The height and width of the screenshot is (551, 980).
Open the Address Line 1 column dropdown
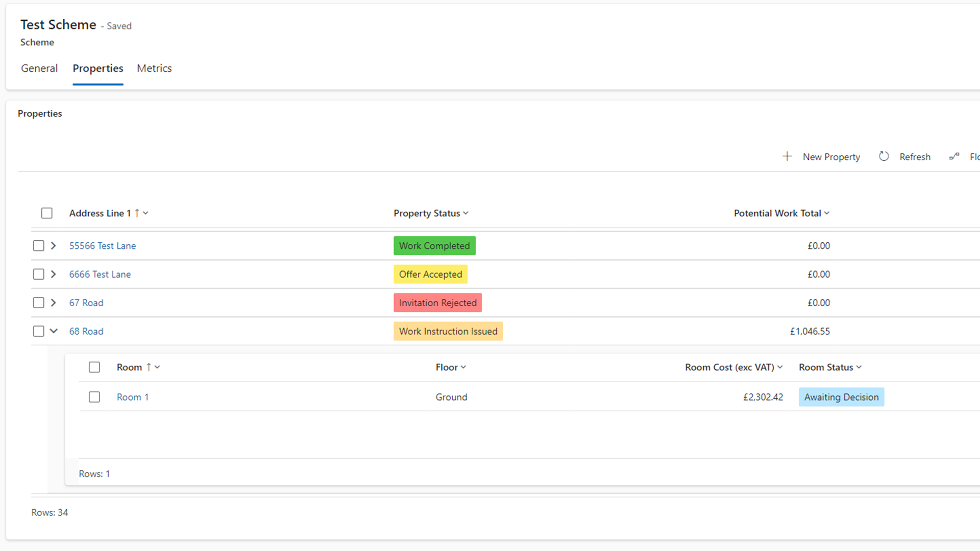click(x=146, y=213)
